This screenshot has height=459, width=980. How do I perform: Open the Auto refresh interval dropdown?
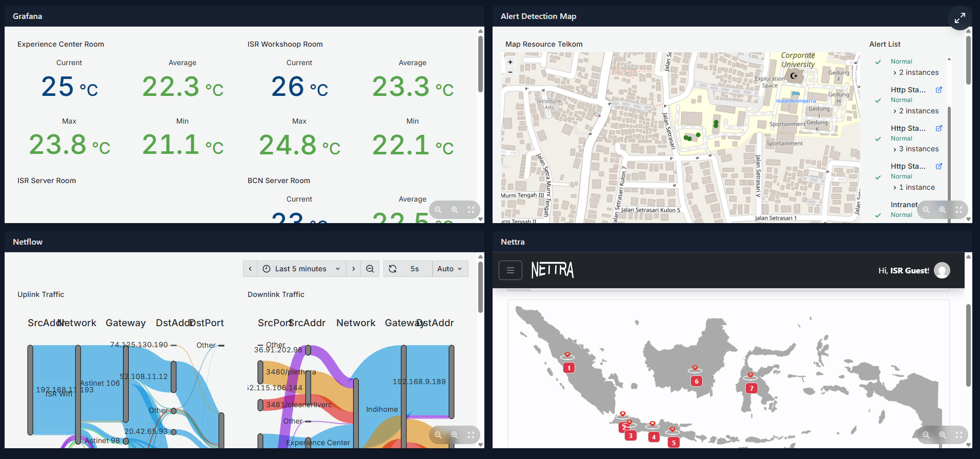click(450, 269)
